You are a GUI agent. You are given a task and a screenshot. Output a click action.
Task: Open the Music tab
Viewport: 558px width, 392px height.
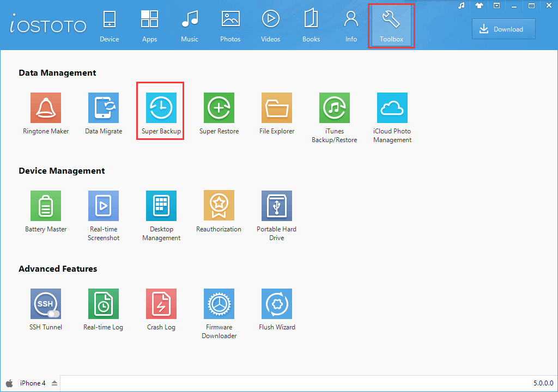pos(190,26)
